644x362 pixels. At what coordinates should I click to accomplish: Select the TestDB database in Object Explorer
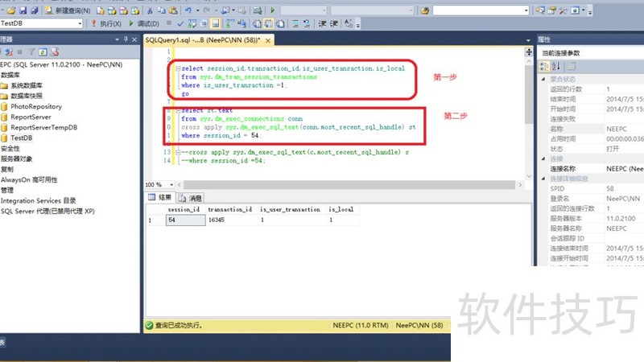coord(22,138)
